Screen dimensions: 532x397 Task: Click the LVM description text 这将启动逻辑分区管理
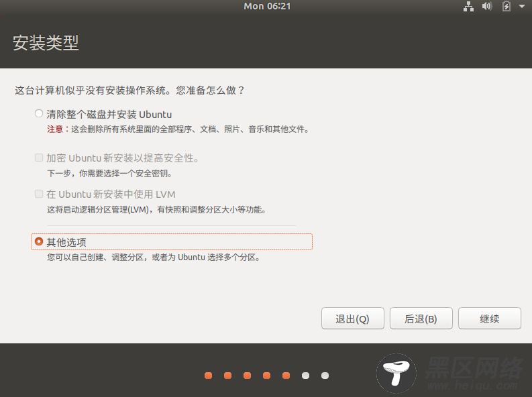(x=156, y=210)
